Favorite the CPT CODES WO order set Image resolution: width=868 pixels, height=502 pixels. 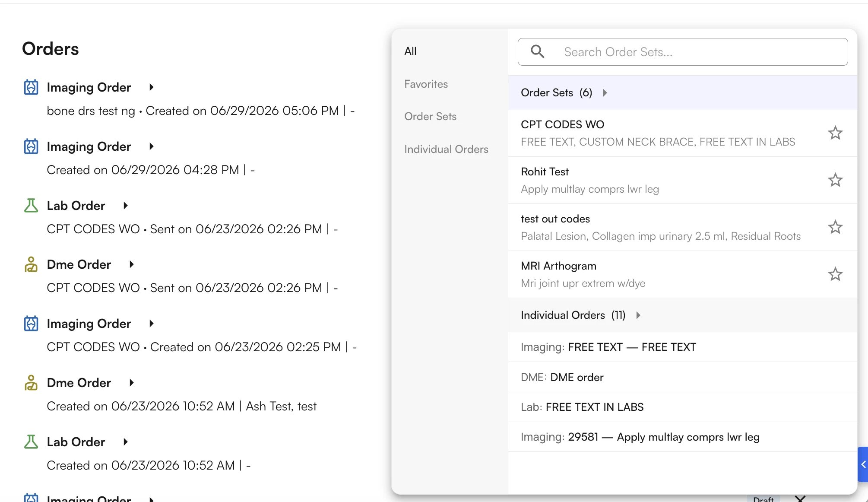[835, 133]
